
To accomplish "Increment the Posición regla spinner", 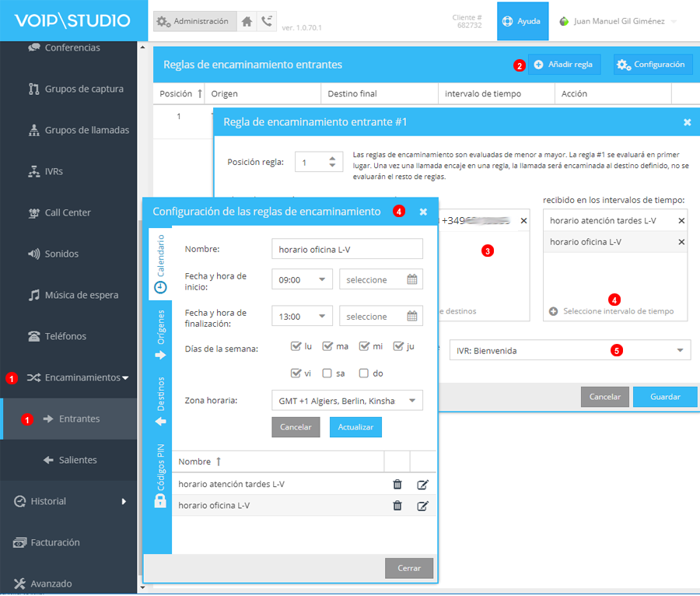I will click(333, 159).
